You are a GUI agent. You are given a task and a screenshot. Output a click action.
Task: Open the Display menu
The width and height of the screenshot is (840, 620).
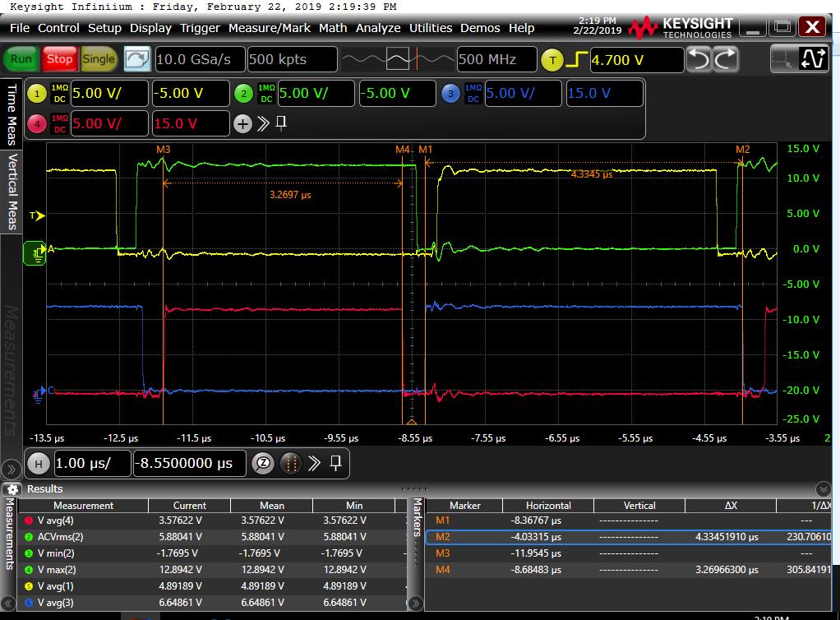[x=150, y=28]
